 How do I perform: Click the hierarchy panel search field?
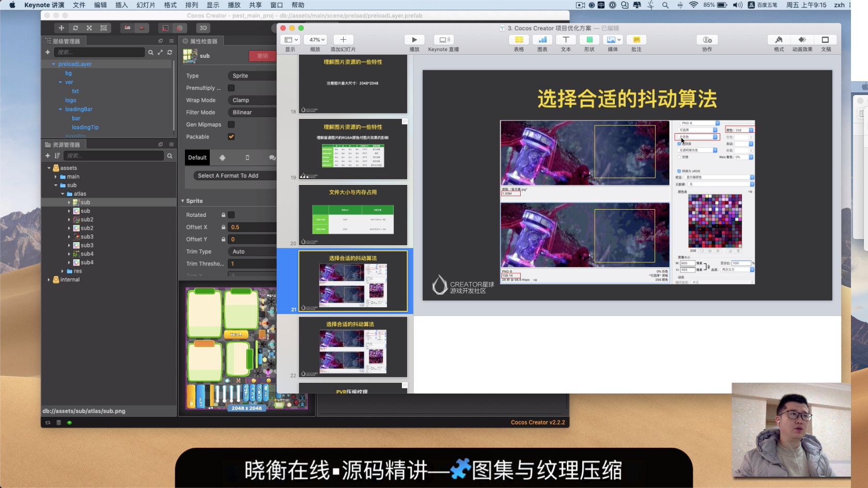99,52
